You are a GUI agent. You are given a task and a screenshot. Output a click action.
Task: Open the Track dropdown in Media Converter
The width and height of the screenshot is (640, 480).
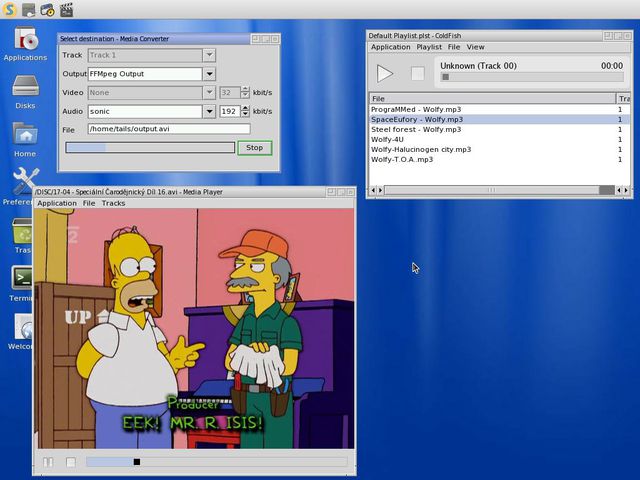(x=209, y=55)
